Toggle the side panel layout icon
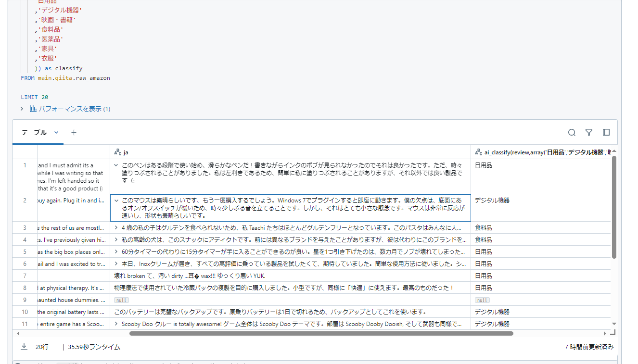Screen dimensions: 638x364 pyautogui.click(x=606, y=132)
